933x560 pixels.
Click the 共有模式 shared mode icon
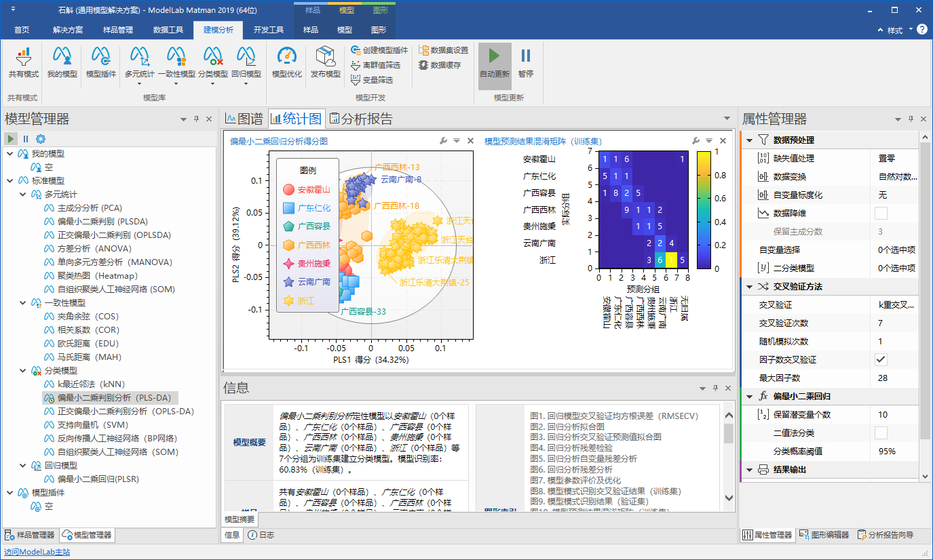(24, 62)
